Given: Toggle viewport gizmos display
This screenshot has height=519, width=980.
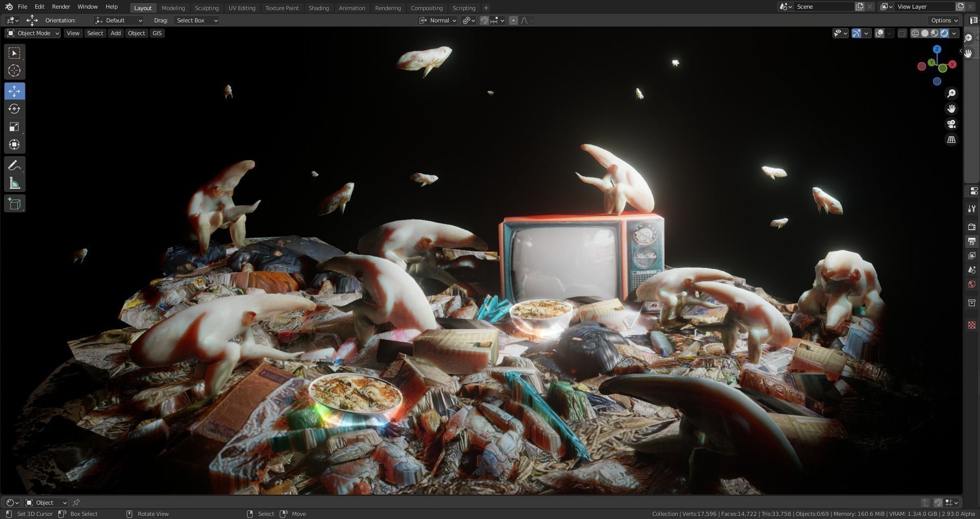Looking at the screenshot, I should click(856, 33).
